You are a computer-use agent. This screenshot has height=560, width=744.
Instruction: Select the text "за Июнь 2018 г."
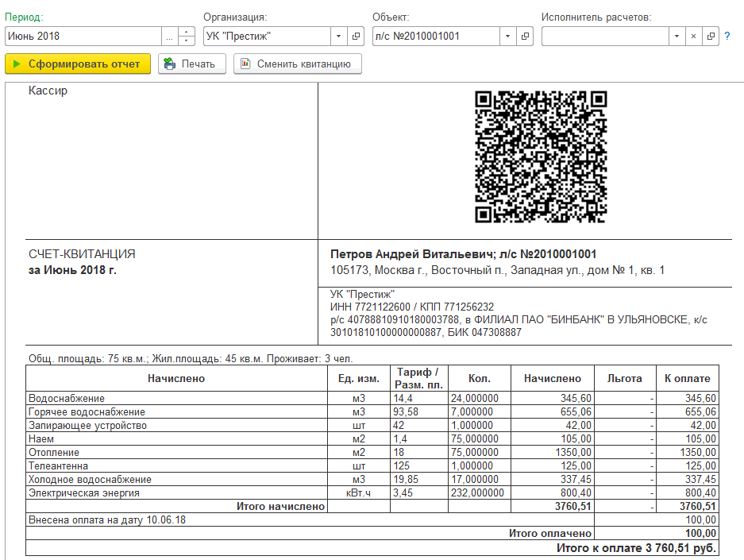coord(72,270)
